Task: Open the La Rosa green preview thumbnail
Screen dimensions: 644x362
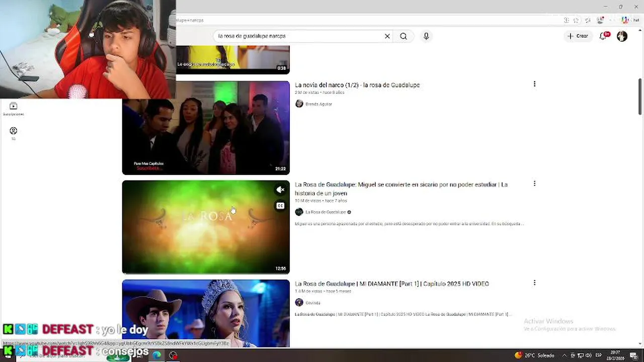Action: coord(206,227)
